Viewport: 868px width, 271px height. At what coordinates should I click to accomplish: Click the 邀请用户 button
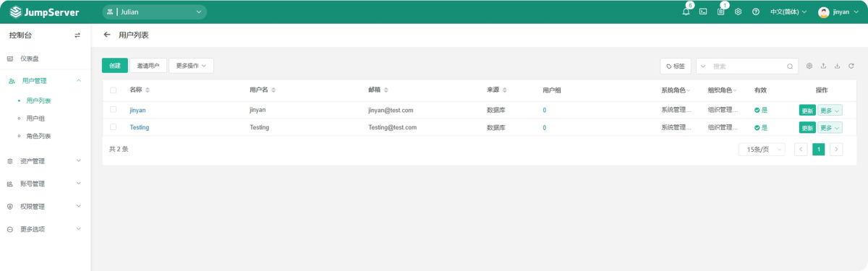(148, 66)
